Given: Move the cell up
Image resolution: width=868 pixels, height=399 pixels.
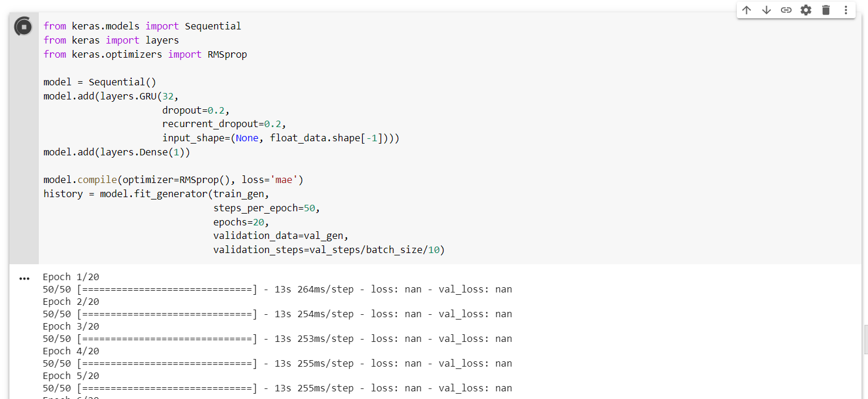Looking at the screenshot, I should pyautogui.click(x=746, y=10).
